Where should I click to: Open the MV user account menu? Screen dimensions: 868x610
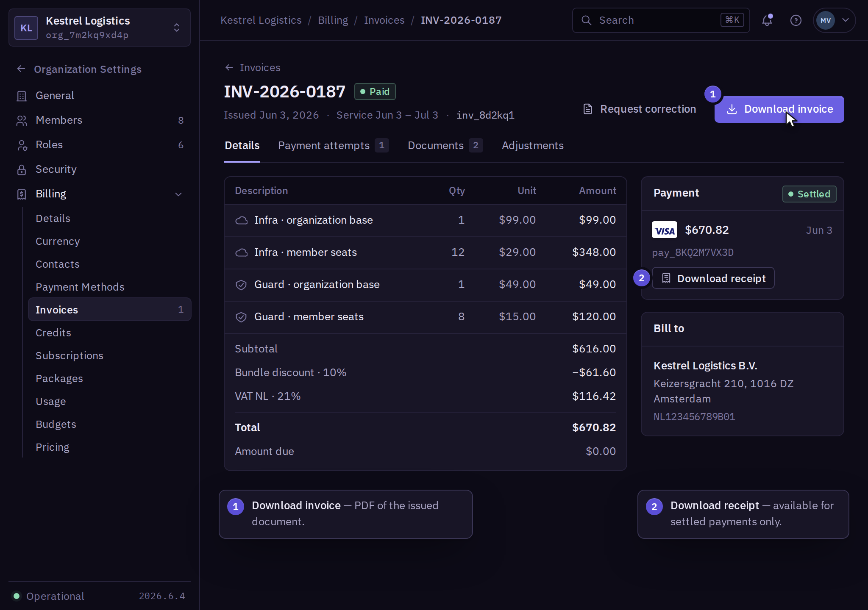tap(834, 20)
